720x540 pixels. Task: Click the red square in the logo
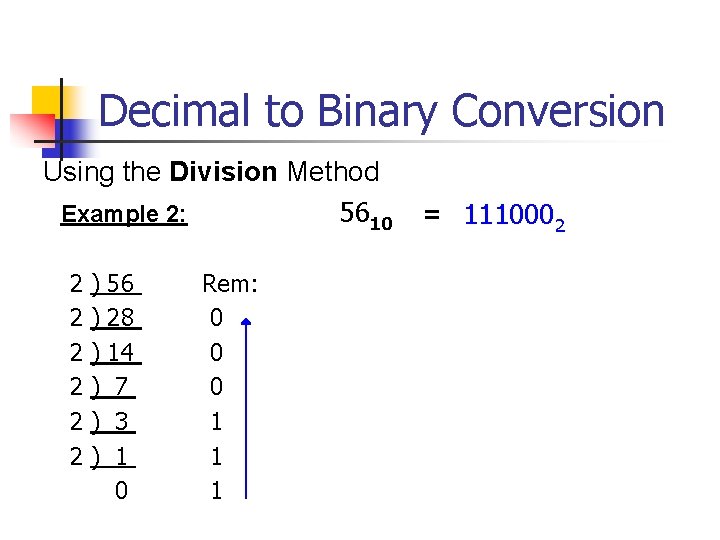point(33,129)
